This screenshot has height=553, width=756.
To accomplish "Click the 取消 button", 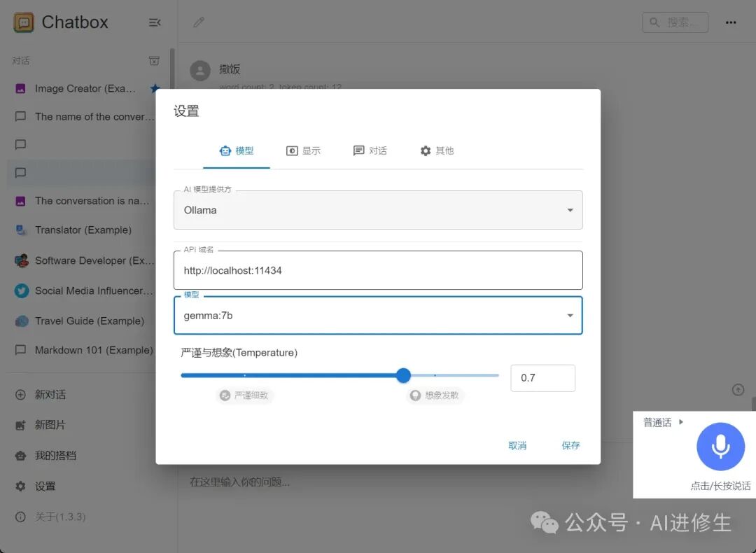I will [x=517, y=445].
